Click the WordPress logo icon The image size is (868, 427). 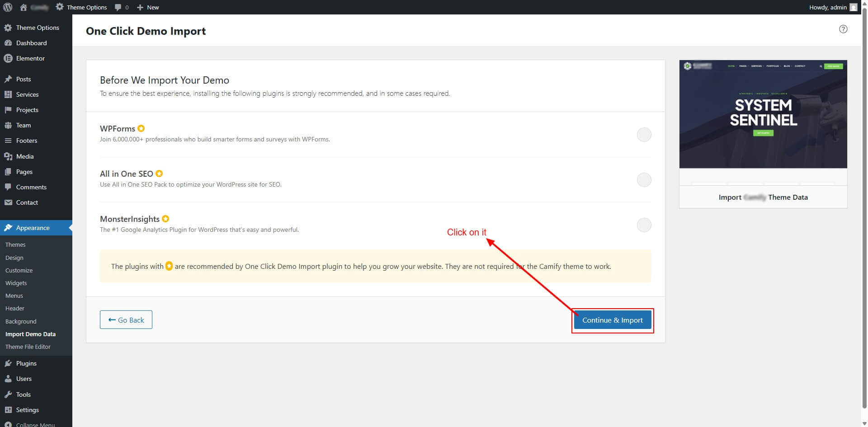(x=8, y=7)
